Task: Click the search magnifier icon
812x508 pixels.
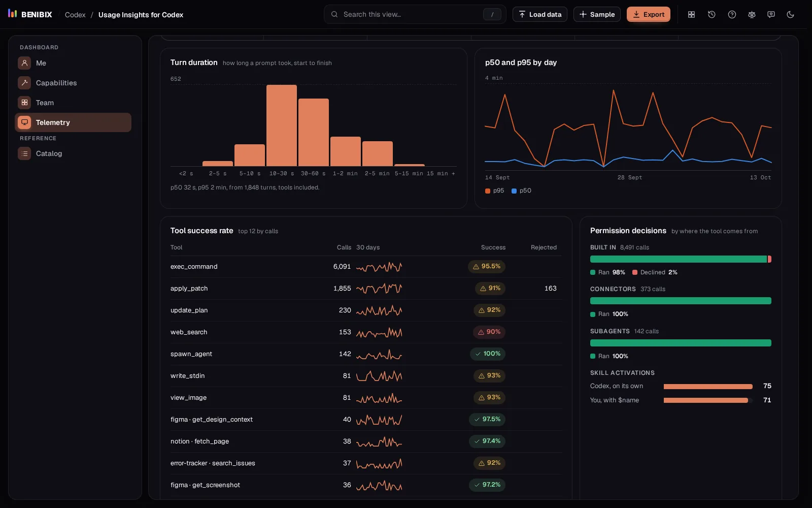Action: click(x=334, y=14)
